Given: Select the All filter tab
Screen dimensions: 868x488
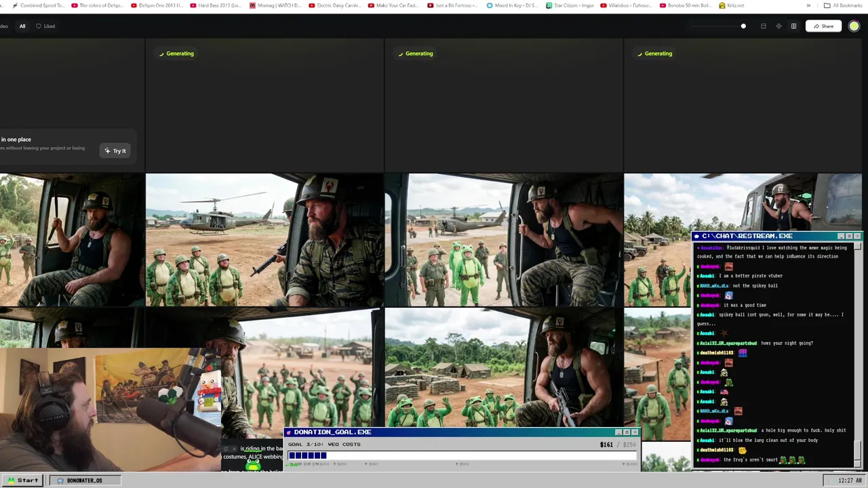Looking at the screenshot, I should point(22,26).
